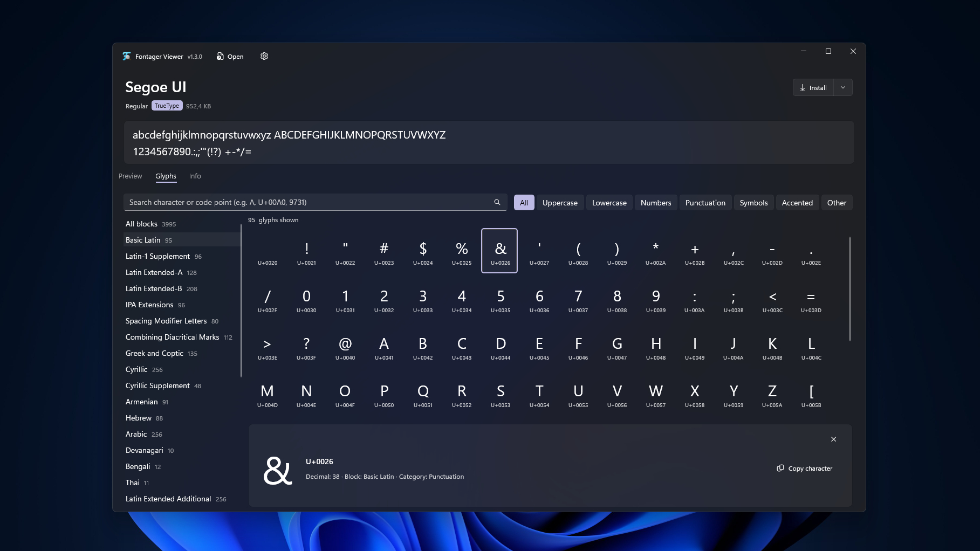Filter glyphs by Accented
This screenshot has height=551, width=980.
click(797, 203)
